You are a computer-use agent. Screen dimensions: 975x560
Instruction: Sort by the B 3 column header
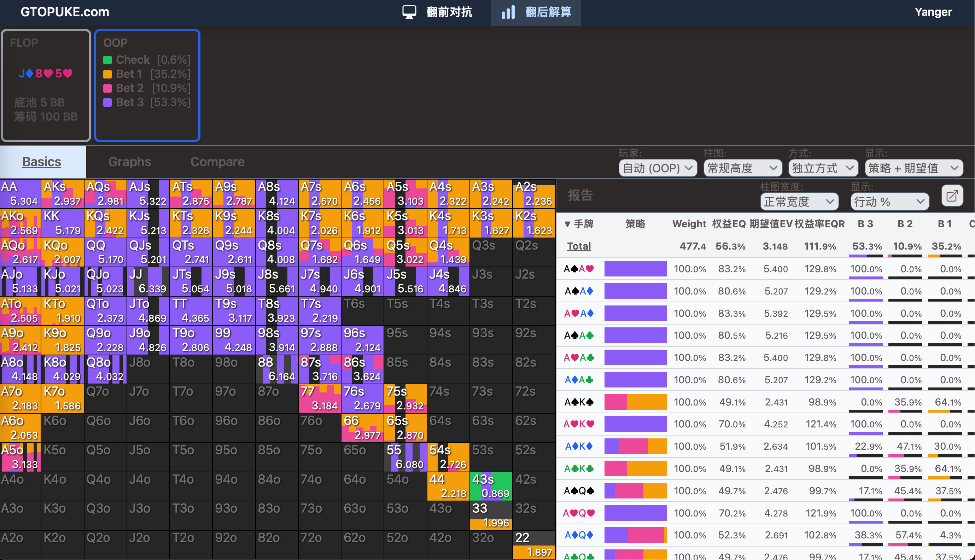[865, 224]
